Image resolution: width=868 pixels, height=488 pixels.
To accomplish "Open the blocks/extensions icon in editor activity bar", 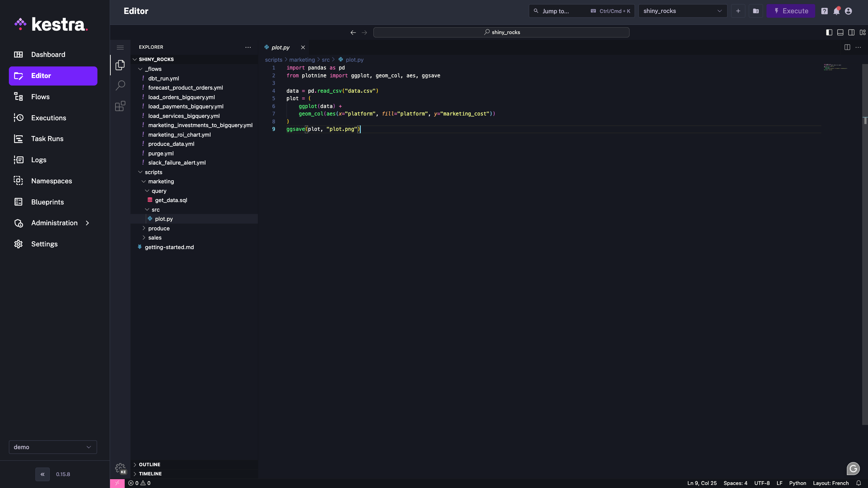I will 120,106.
